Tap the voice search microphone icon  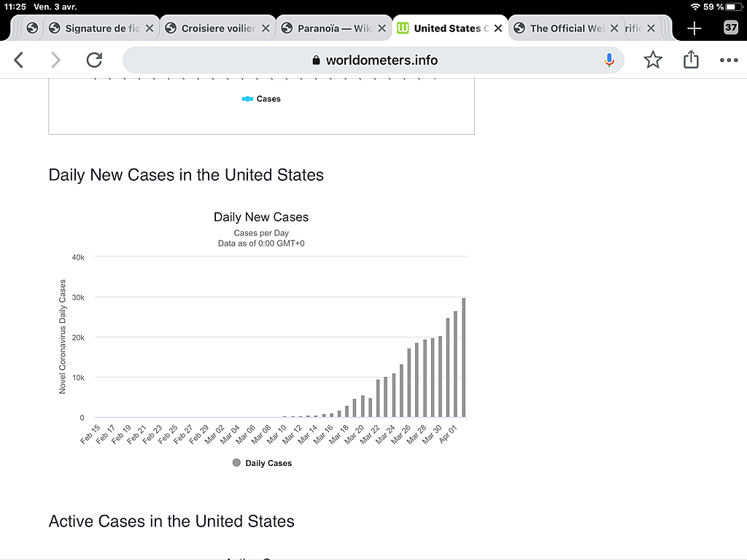609,60
